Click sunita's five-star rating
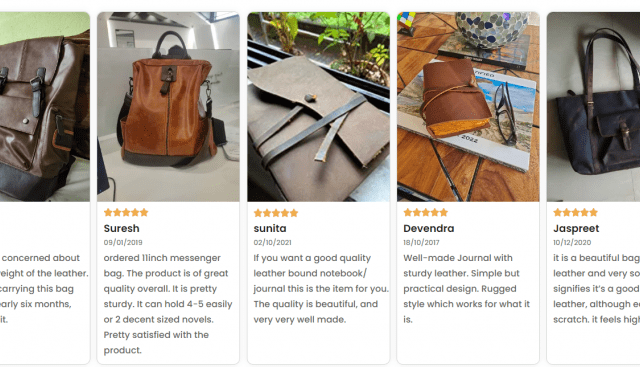The image size is (640, 367). click(x=276, y=213)
